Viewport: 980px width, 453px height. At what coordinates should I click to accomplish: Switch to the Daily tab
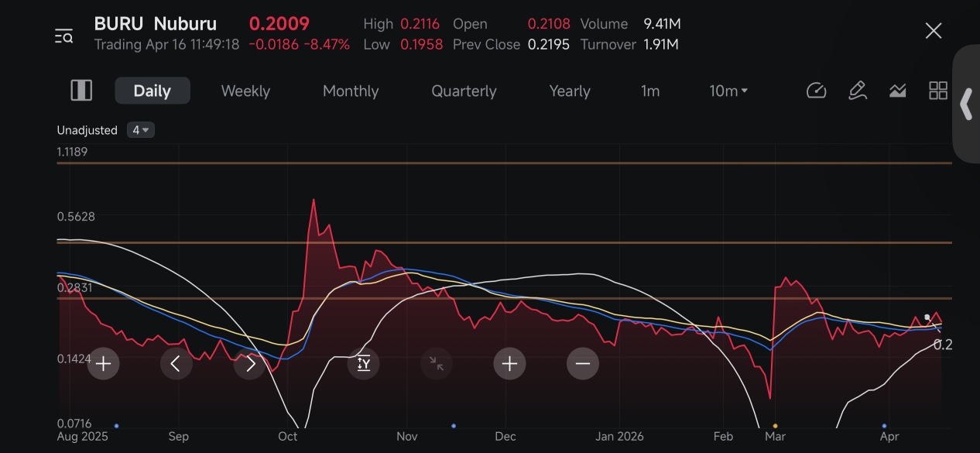(x=152, y=91)
